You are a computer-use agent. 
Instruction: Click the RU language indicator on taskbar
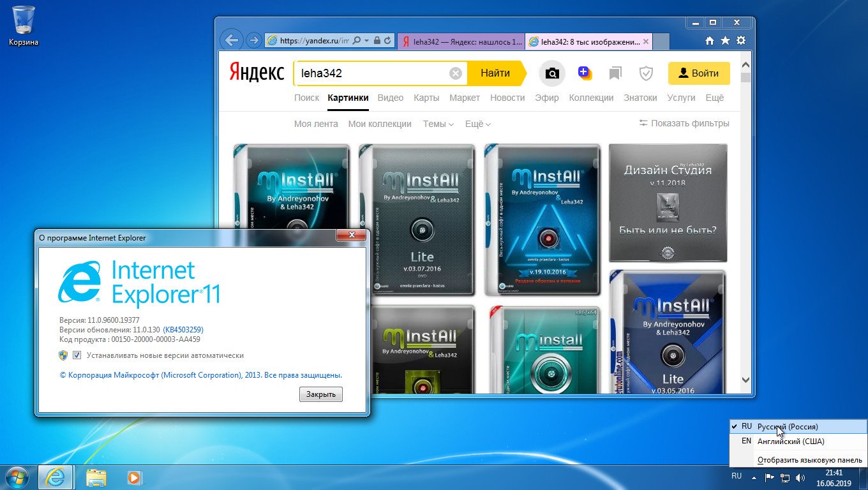737,476
